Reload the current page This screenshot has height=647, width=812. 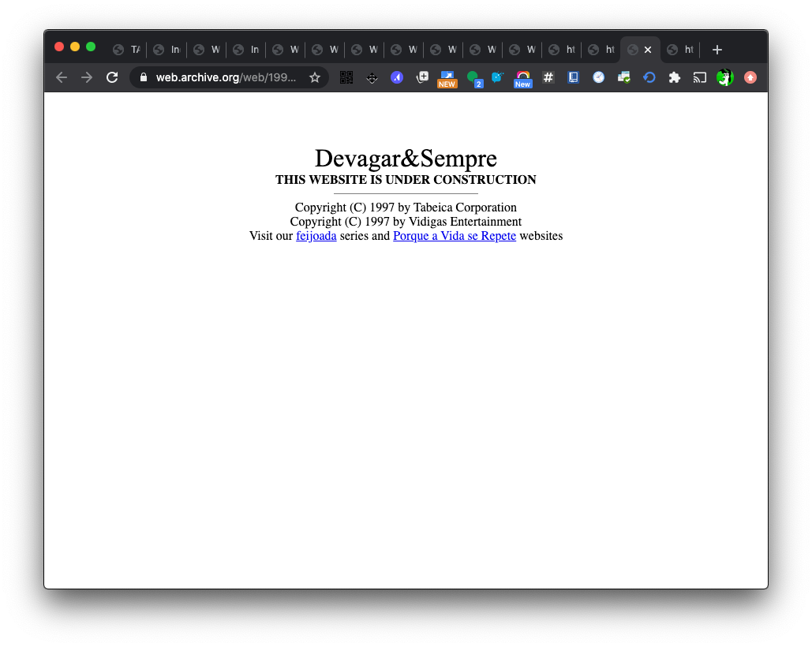pos(112,77)
